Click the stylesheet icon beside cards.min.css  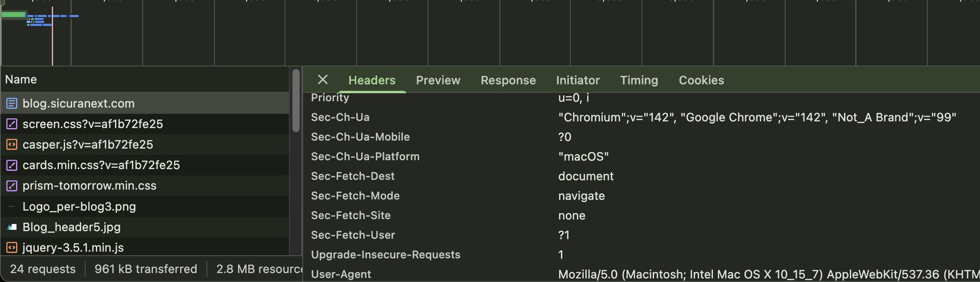12,165
